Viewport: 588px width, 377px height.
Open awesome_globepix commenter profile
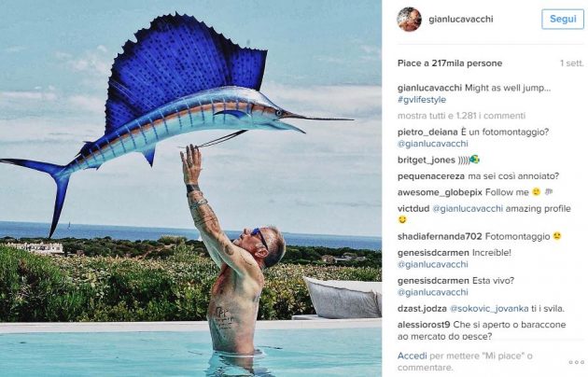[440, 192]
